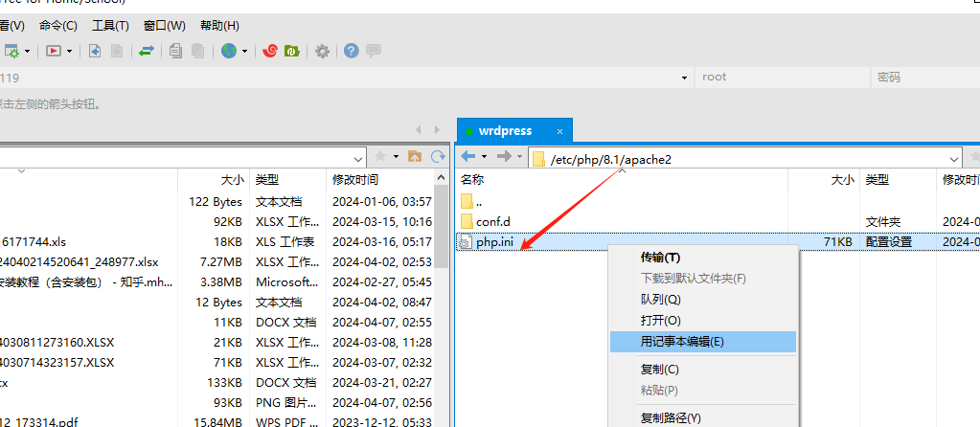This screenshot has height=427, width=980.
Task: Choose 用记事本编辑(E) from context menu
Action: (703, 342)
